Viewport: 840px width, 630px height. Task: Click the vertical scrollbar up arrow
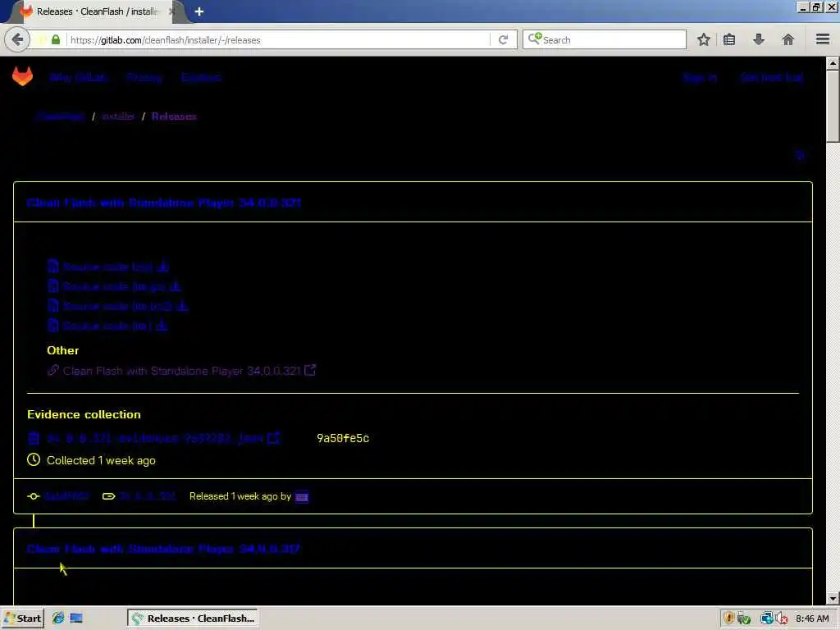[833, 63]
